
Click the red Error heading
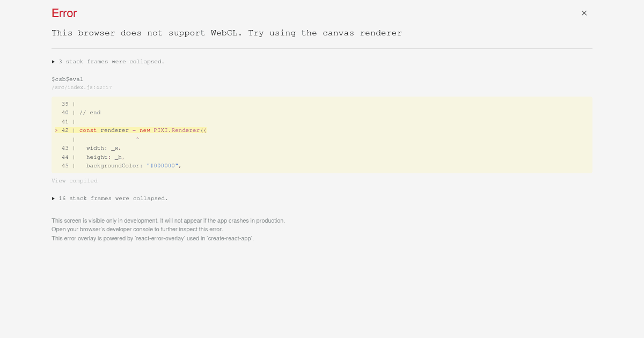tap(64, 13)
